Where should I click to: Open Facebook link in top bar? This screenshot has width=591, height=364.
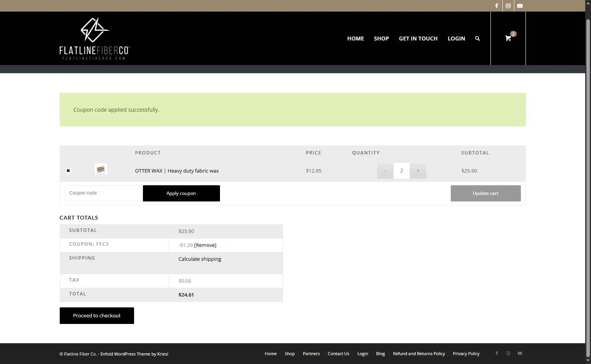(497, 6)
